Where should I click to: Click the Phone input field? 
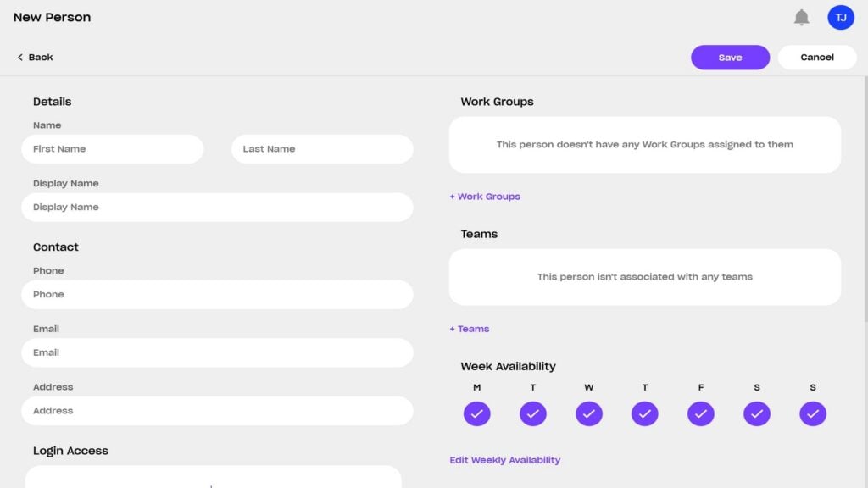[x=217, y=294]
